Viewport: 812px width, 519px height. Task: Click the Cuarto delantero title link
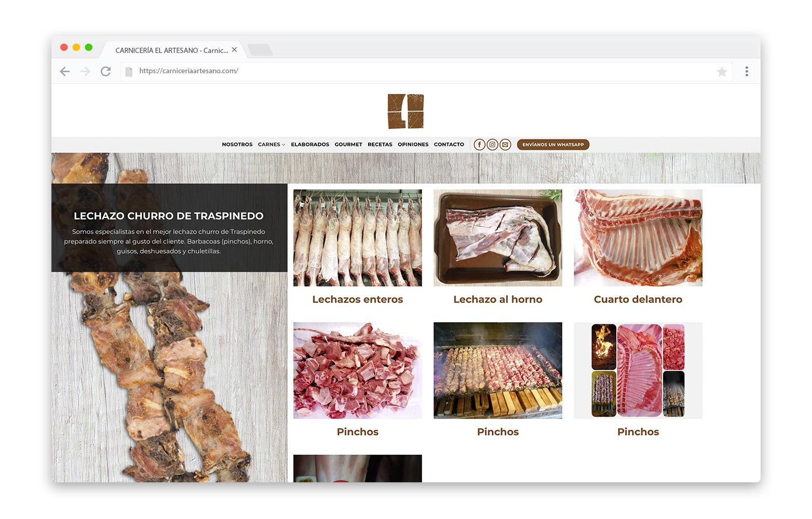point(638,299)
